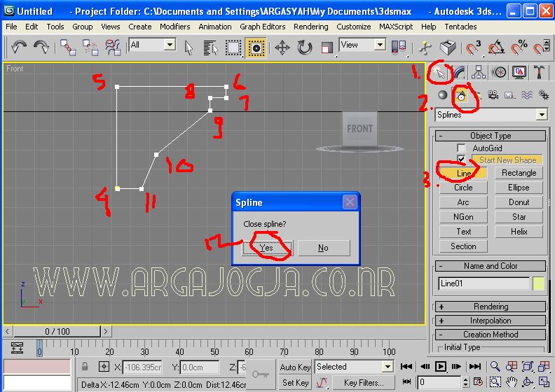Switch to Cameras category icon
555x392 pixels.
click(493, 94)
